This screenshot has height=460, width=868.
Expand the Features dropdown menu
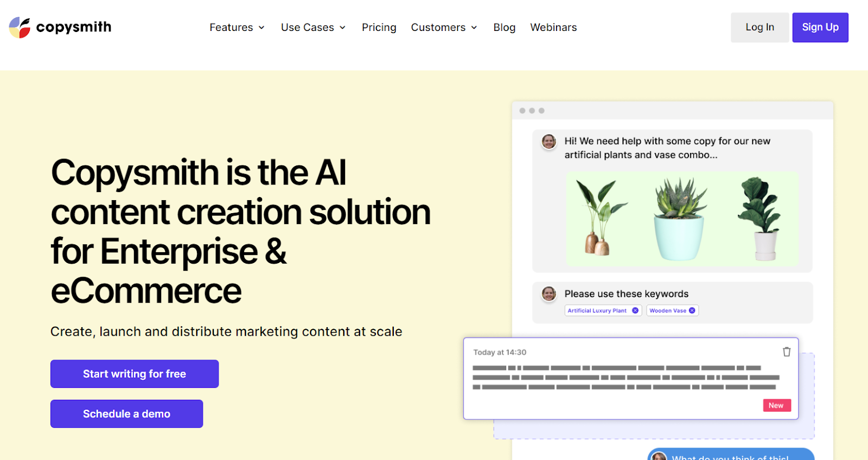pos(237,27)
